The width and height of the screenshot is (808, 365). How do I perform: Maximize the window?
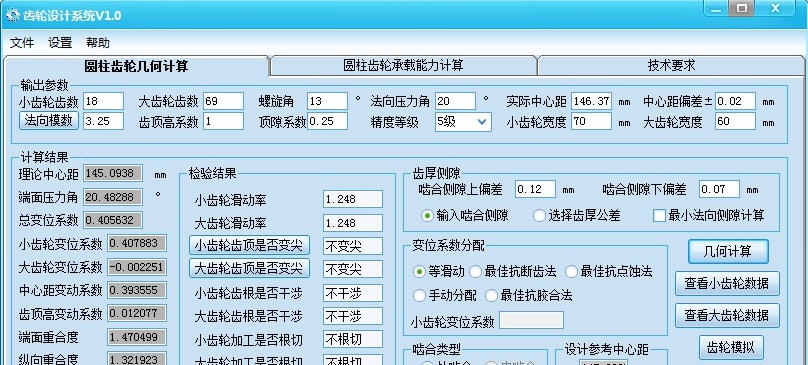(742, 9)
